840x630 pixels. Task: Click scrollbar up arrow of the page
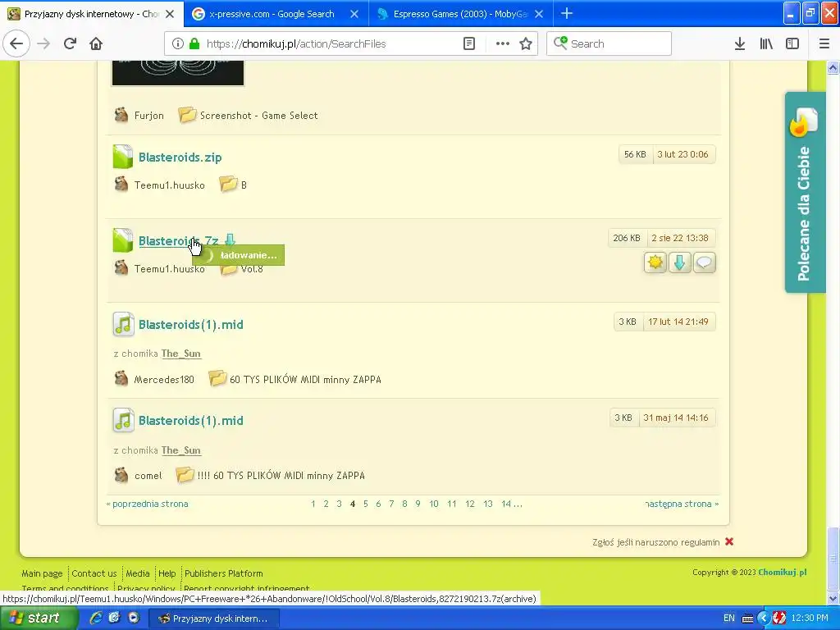coord(833,67)
